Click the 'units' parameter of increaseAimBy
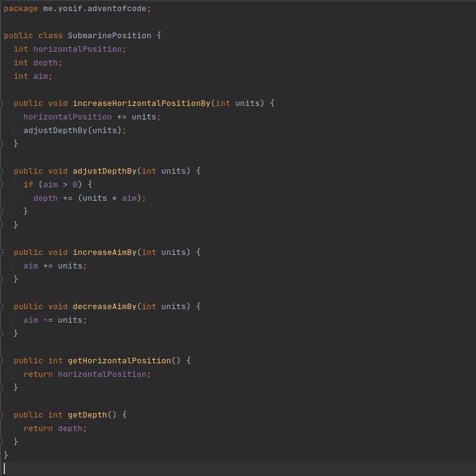476x476 pixels. 173,252
